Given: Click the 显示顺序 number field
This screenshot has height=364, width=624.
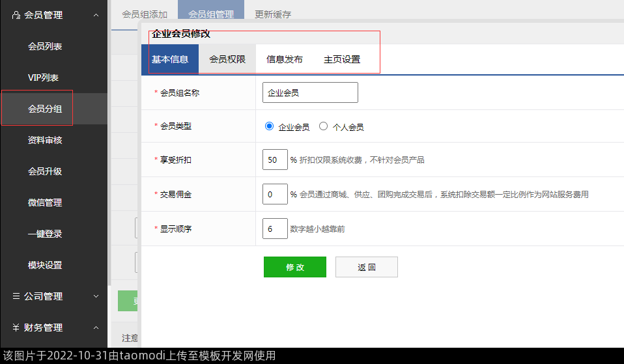Looking at the screenshot, I should pos(275,229).
